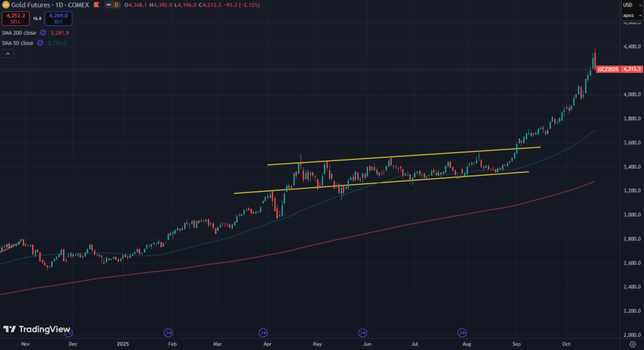Select the SMA 200 close indicator label

click(x=19, y=32)
